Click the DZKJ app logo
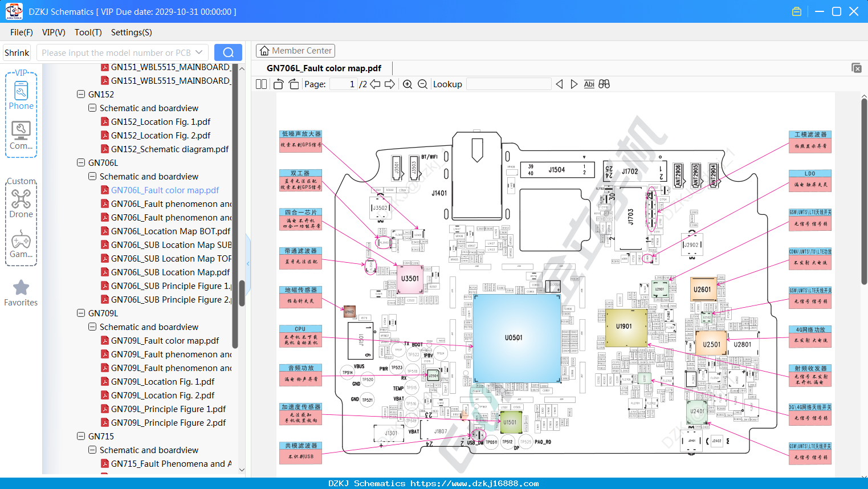Viewport: 868px width, 489px height. pos(14,11)
